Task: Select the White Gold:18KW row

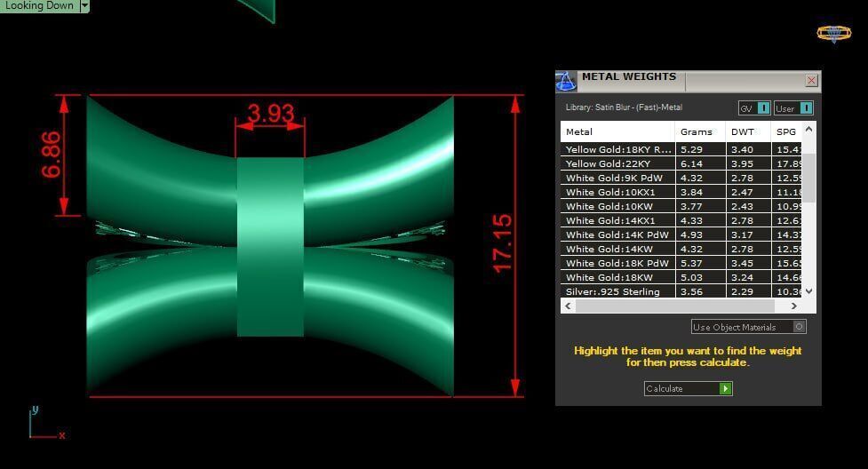Action: pos(681,277)
